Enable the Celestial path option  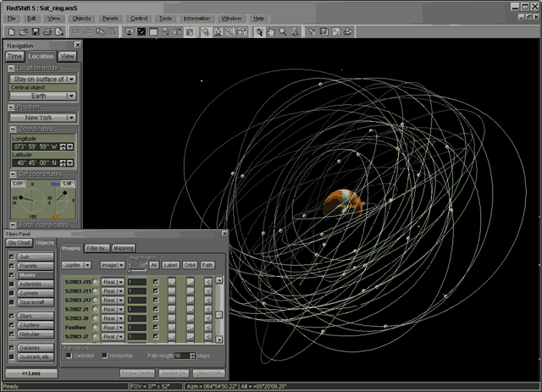coord(69,355)
